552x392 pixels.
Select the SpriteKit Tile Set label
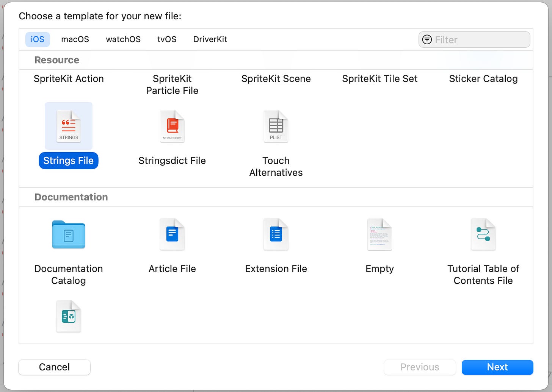coord(379,79)
